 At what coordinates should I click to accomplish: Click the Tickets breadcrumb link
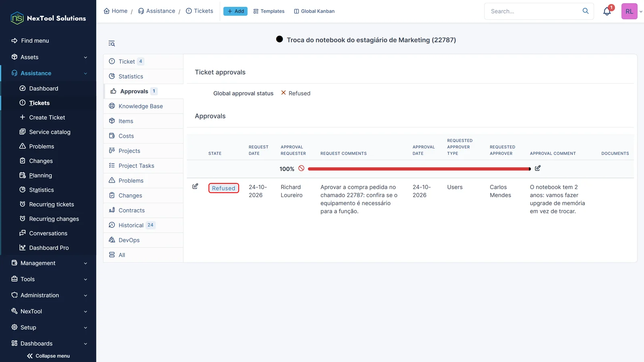200,11
